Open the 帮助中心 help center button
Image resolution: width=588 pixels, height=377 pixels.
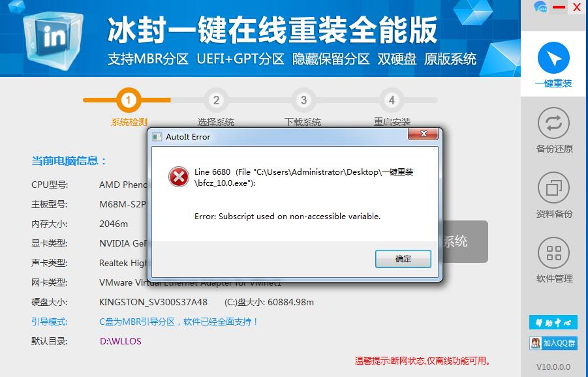point(553,323)
